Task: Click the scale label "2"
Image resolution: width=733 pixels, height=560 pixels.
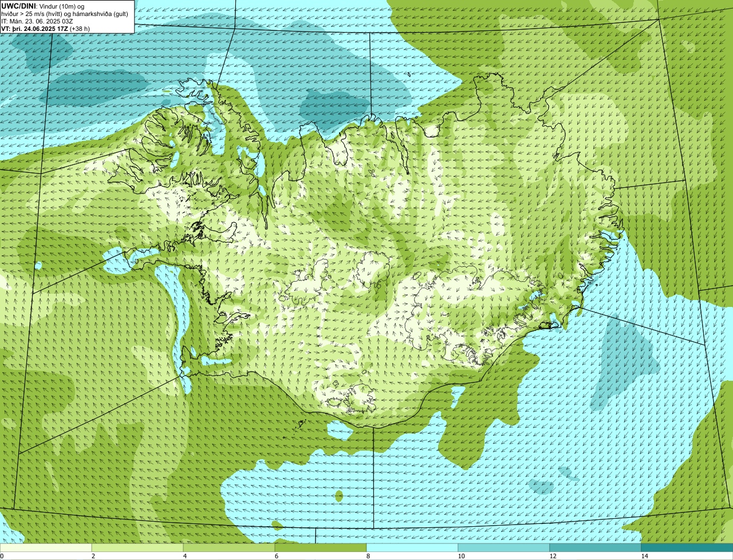Action: 93,556
